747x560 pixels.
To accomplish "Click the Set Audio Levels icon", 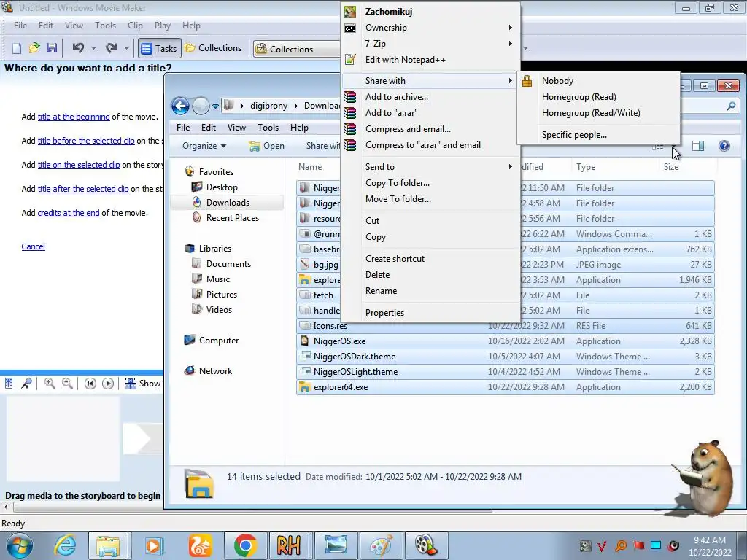I will 9,384.
